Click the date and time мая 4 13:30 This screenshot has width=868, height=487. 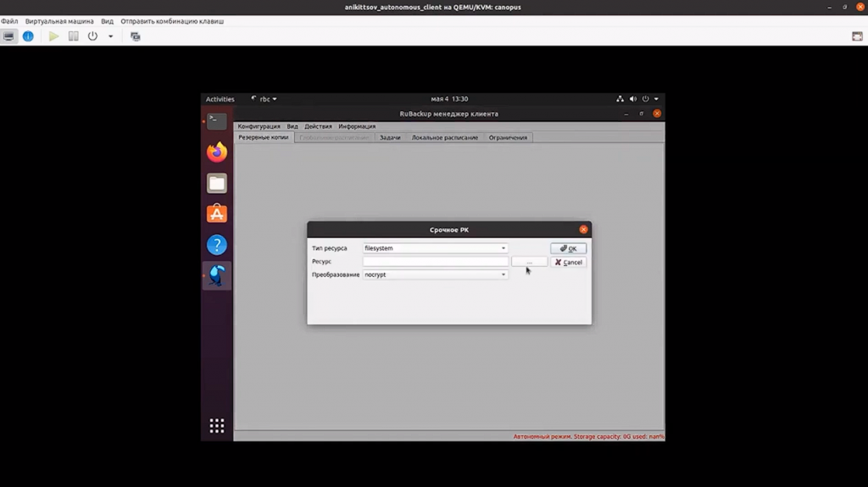click(449, 99)
